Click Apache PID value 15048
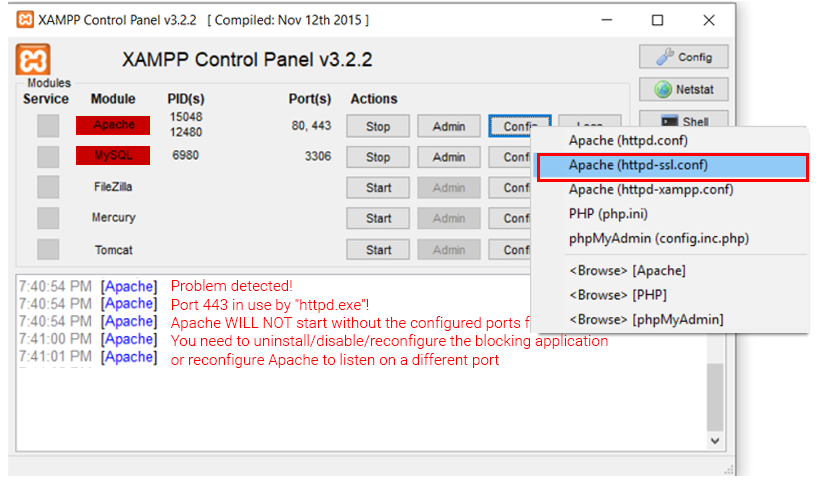 coord(186,117)
